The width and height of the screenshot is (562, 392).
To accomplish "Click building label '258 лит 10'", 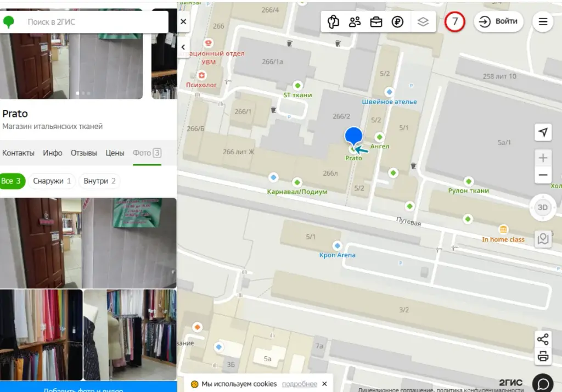I will (x=499, y=76).
